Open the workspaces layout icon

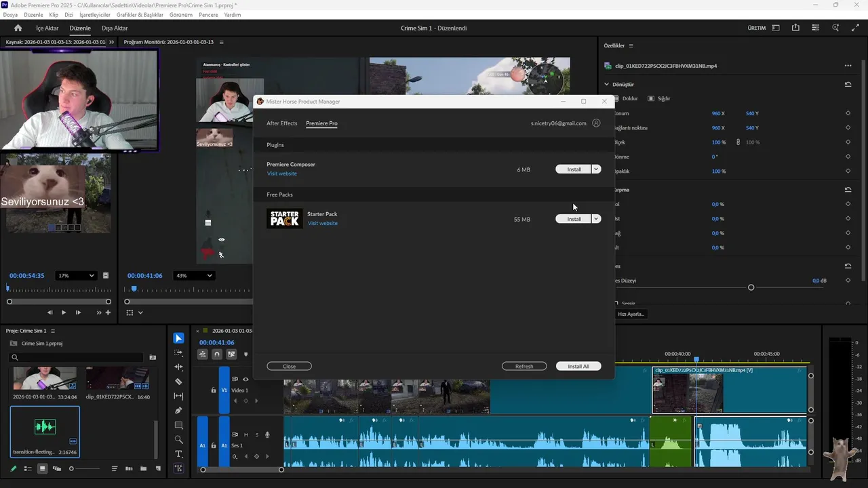[x=776, y=28]
